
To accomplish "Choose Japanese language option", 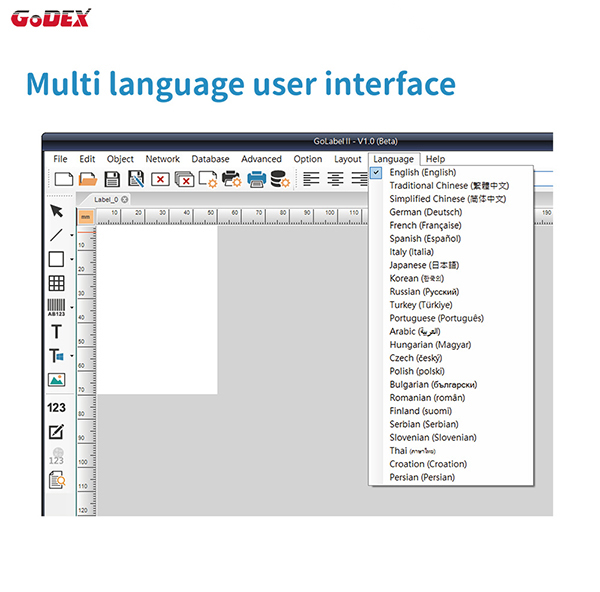I will (451, 265).
